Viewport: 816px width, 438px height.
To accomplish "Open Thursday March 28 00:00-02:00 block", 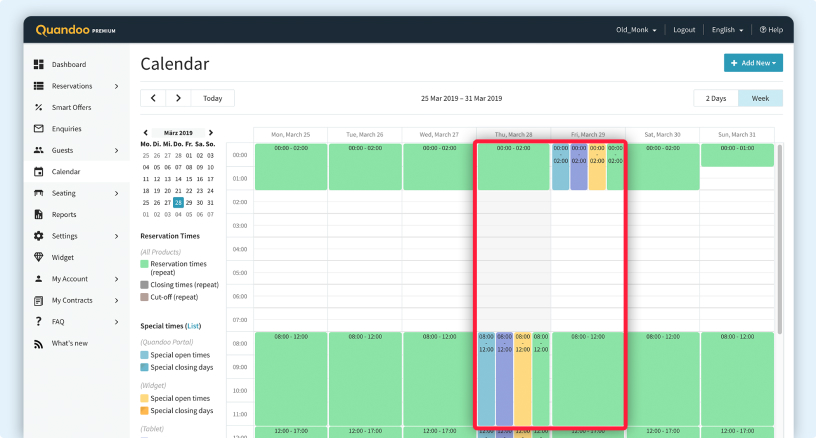I will 514,166.
